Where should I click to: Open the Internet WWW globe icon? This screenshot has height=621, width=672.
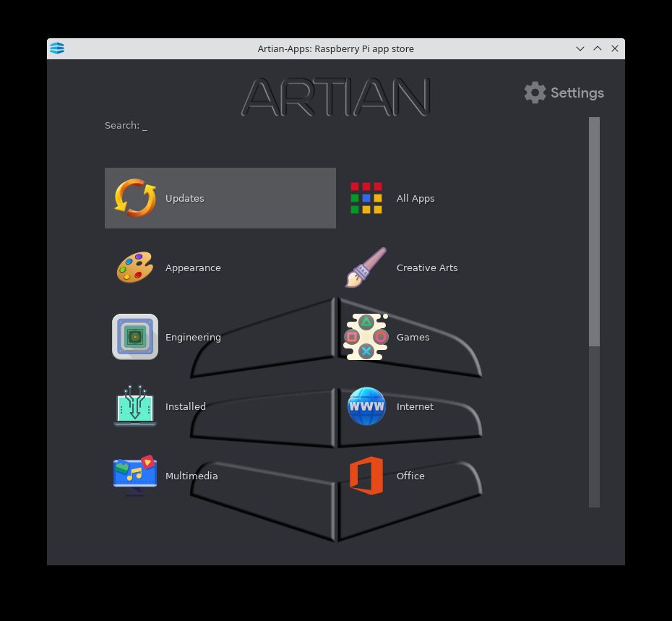(366, 406)
